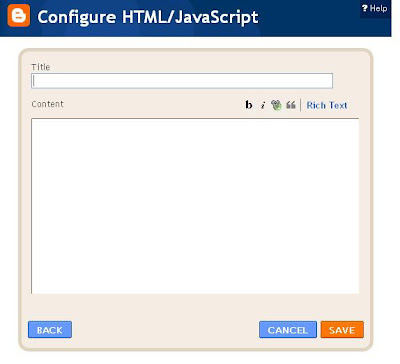The width and height of the screenshot is (400, 364).
Task: Toggle bold formatting in the content toolbar
Action: coord(248,105)
